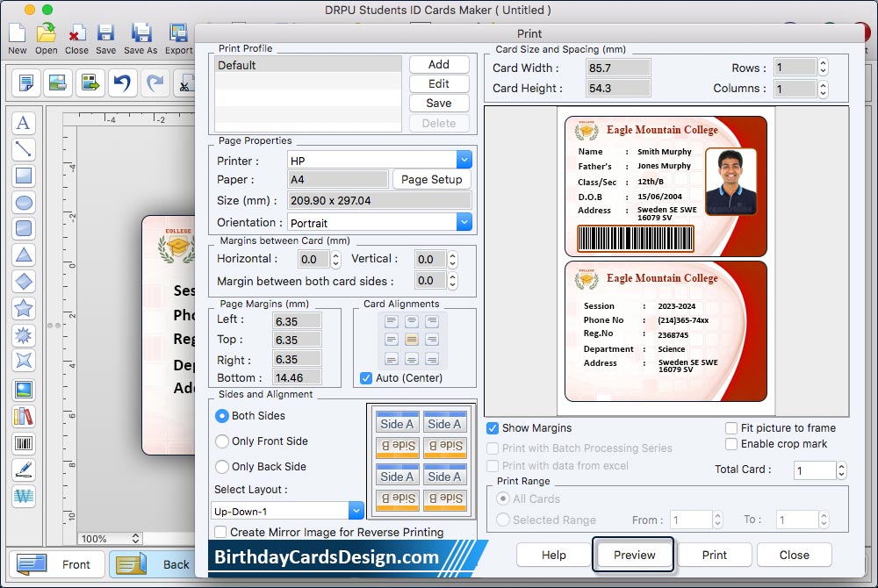Click the Columns stepper arrows
The image size is (878, 588).
point(823,89)
